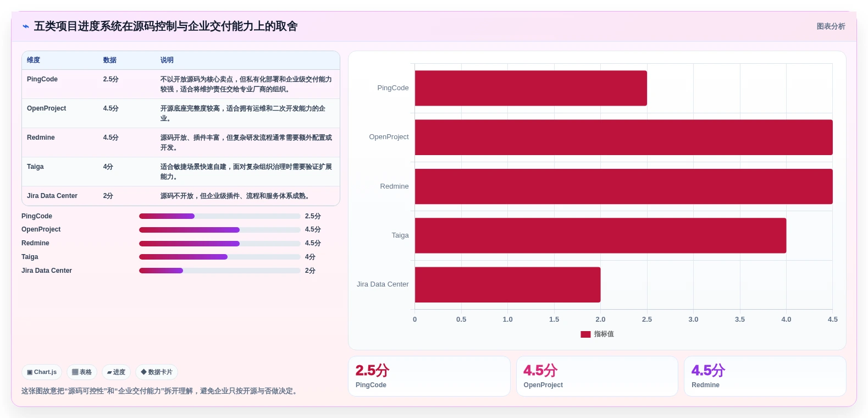868x418 pixels.
Task: Click the description starting 适合敏捷场景快速自建
Action: tap(246, 172)
